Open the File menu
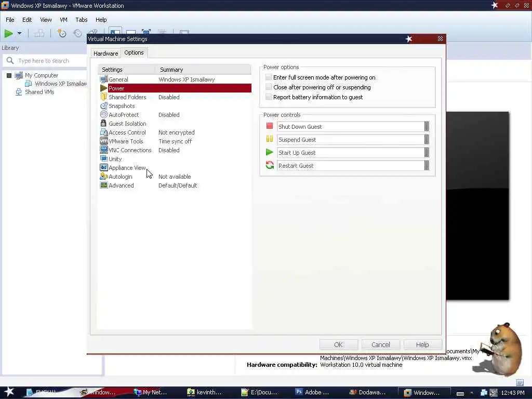Screen dimensions: 532x399 [10, 20]
